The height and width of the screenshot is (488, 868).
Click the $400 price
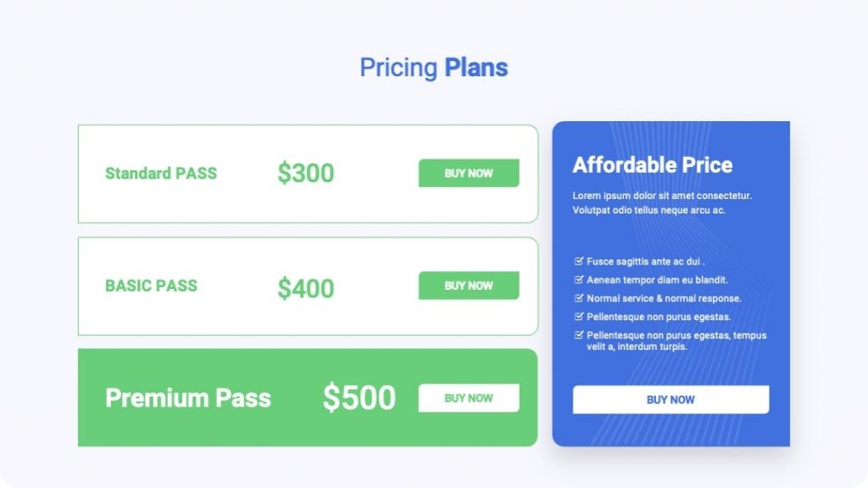[x=305, y=288]
